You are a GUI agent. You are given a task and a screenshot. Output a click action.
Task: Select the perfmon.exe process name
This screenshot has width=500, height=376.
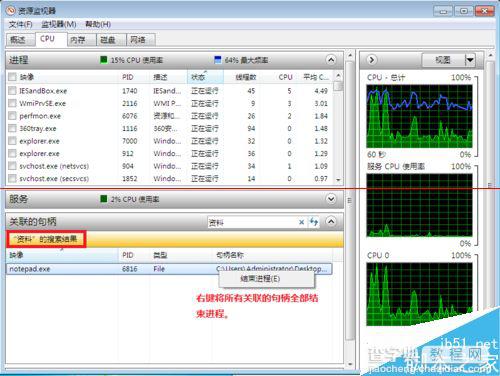point(40,116)
